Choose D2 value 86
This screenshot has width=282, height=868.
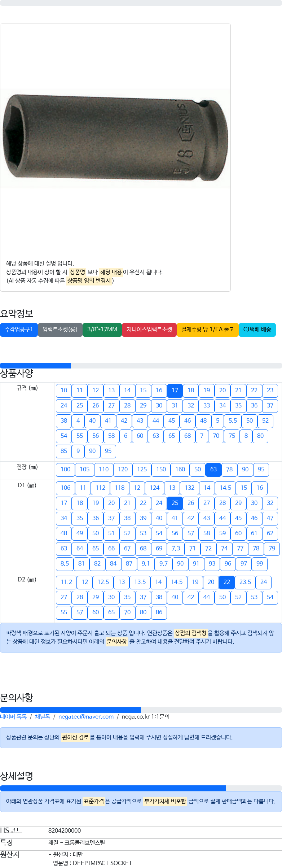(159, 612)
